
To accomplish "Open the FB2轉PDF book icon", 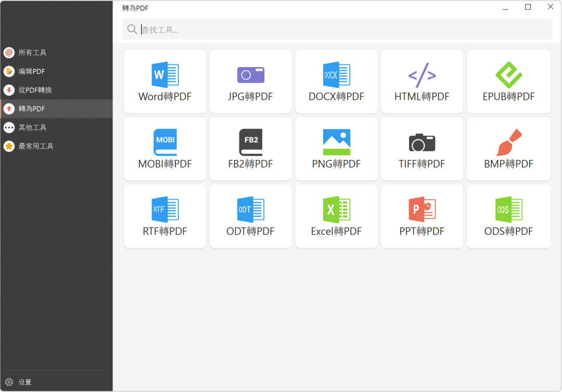I will [250, 142].
